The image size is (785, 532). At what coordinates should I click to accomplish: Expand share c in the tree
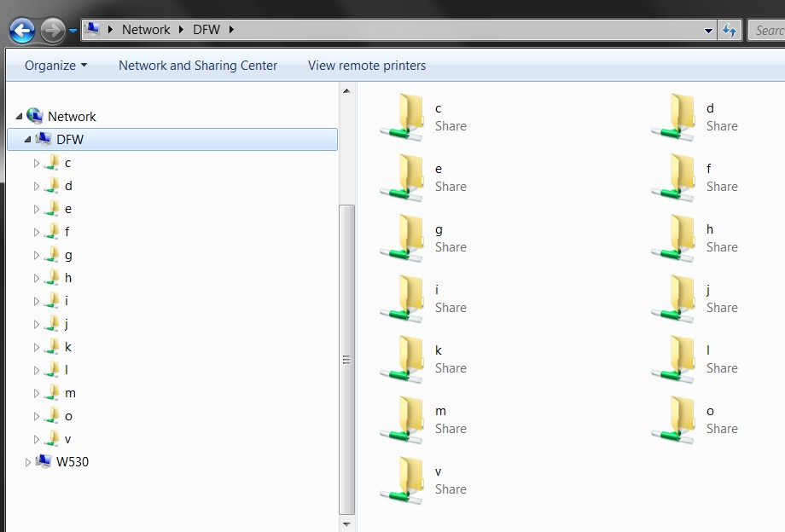[36, 163]
